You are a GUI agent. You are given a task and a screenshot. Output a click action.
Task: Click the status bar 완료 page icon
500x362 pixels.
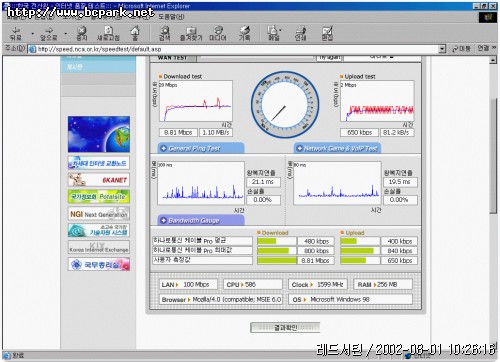(7, 356)
